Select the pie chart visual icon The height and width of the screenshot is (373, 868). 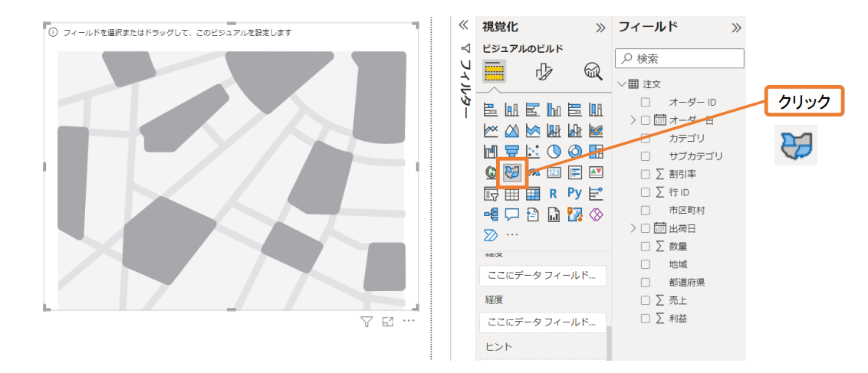(554, 152)
